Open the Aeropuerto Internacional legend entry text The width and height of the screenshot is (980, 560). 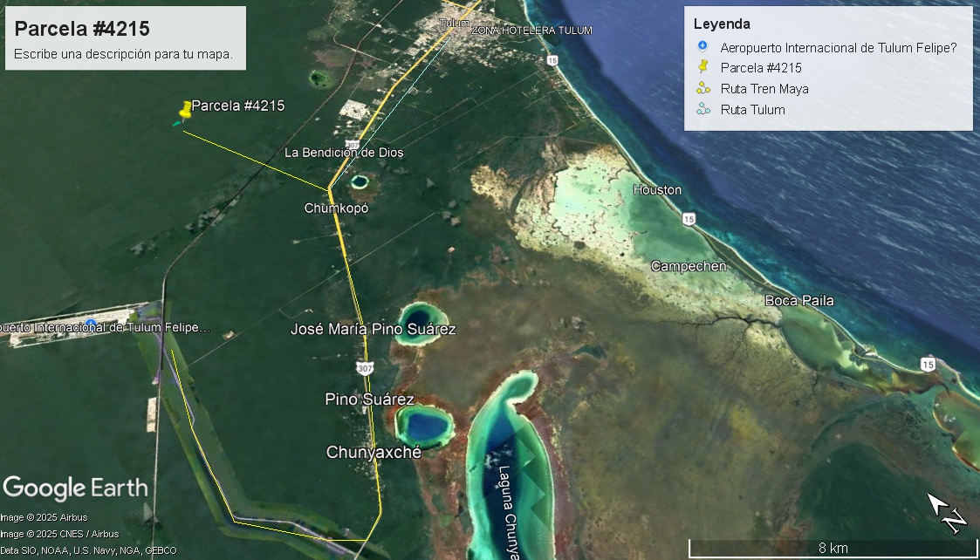[838, 47]
